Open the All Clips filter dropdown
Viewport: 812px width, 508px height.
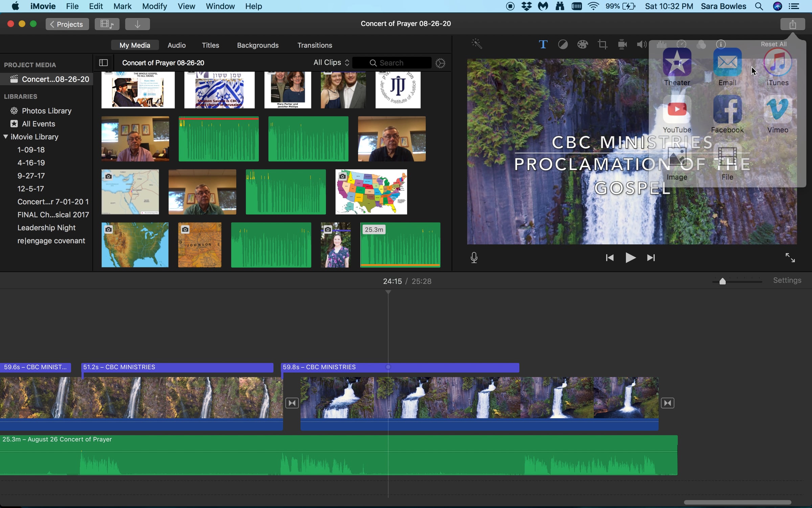[x=331, y=63]
